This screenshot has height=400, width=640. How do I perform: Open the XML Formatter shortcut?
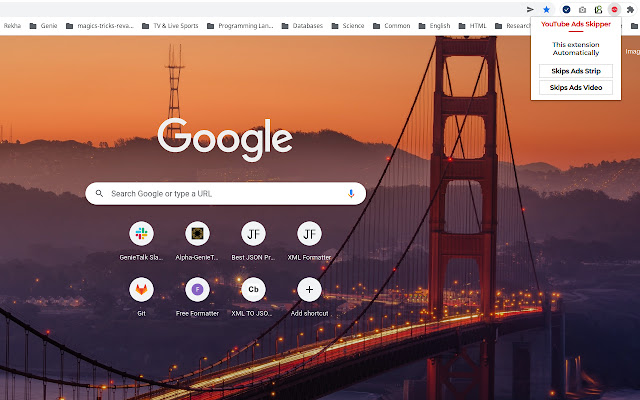coord(309,241)
